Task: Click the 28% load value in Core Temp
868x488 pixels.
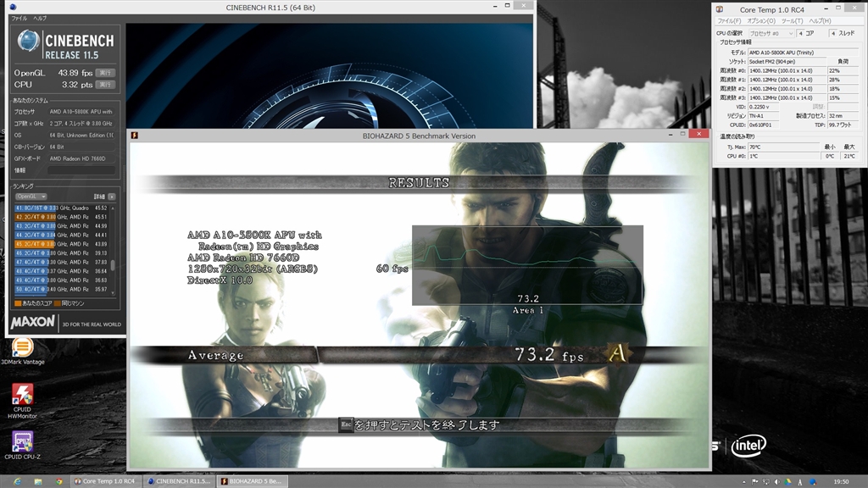Action: coord(843,80)
